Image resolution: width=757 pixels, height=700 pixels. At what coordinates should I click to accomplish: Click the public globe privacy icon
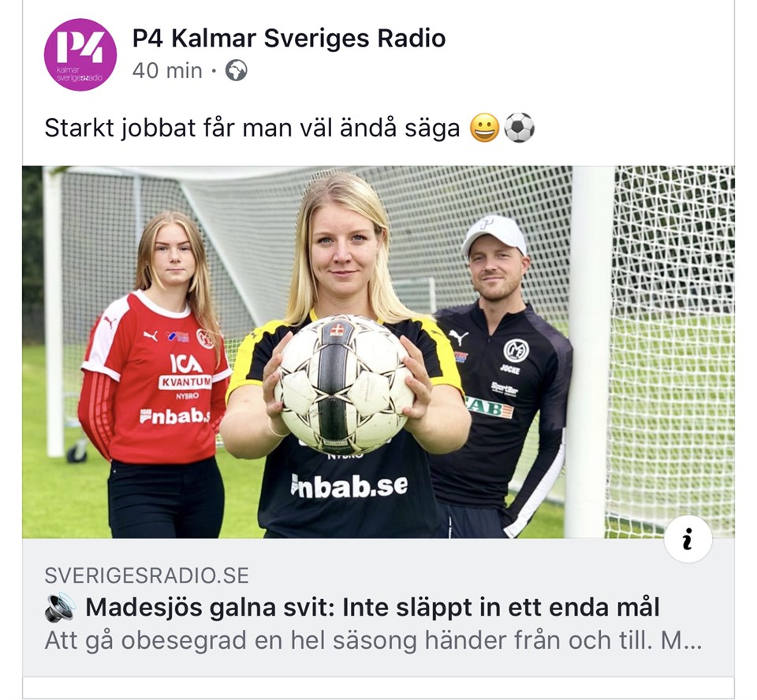coord(237,70)
